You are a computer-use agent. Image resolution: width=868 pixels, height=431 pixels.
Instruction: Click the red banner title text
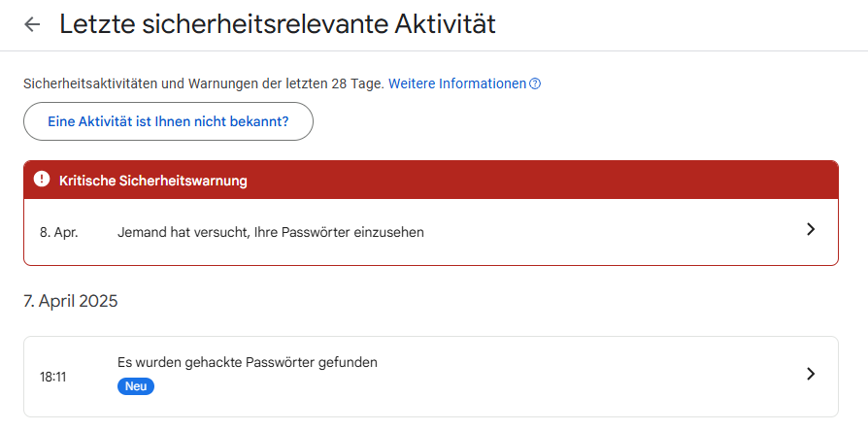153,181
